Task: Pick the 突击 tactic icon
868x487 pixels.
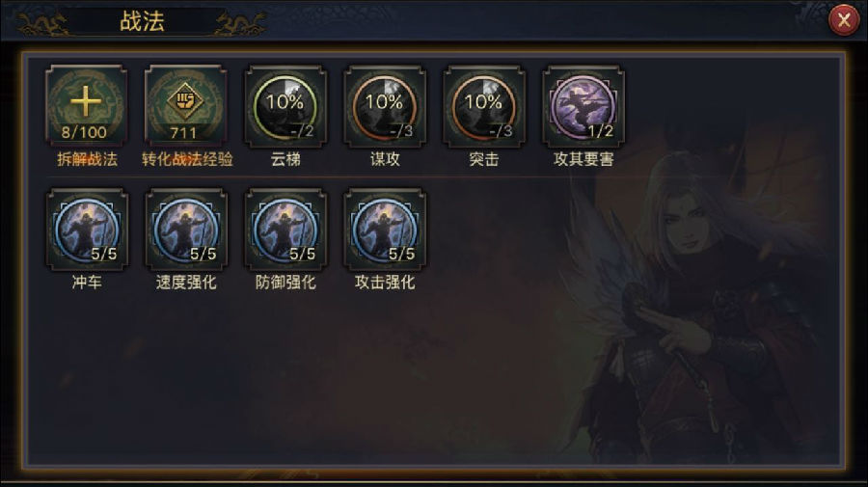Action: click(x=484, y=106)
